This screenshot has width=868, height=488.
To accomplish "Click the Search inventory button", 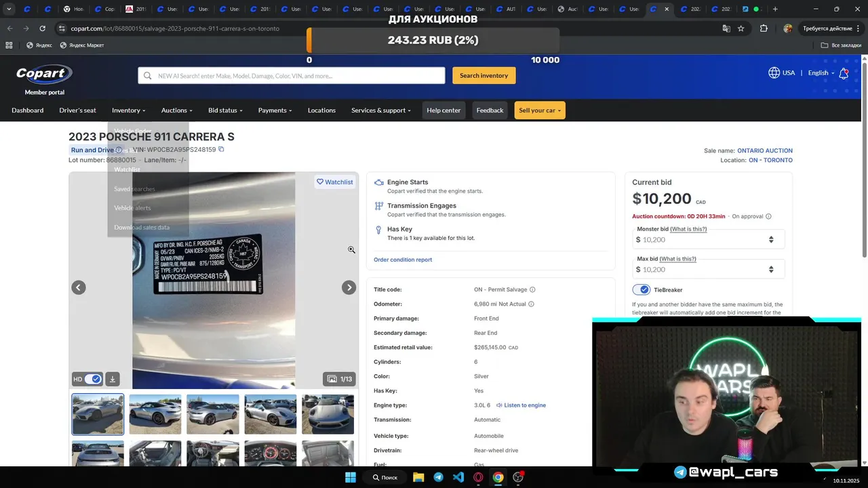I will pyautogui.click(x=484, y=75).
